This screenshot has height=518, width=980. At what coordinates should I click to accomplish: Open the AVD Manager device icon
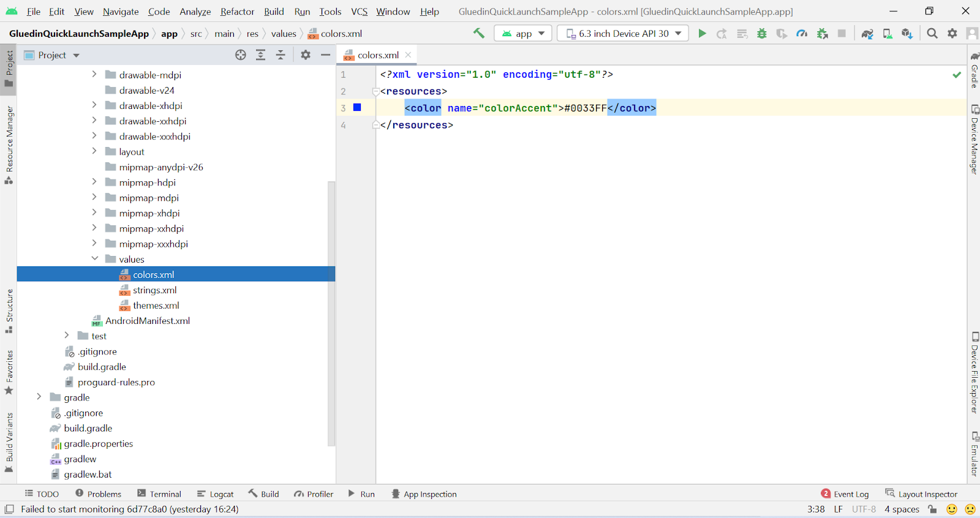tap(888, 34)
